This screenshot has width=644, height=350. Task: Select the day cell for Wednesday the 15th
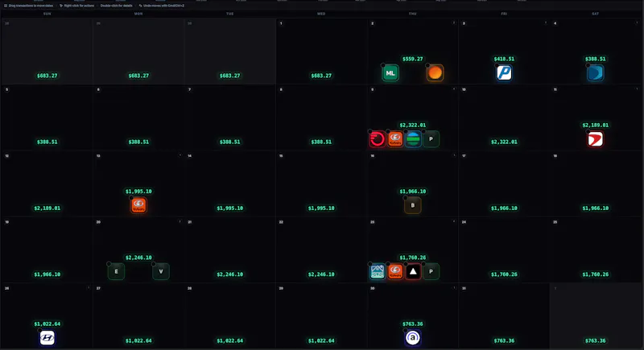click(x=321, y=183)
